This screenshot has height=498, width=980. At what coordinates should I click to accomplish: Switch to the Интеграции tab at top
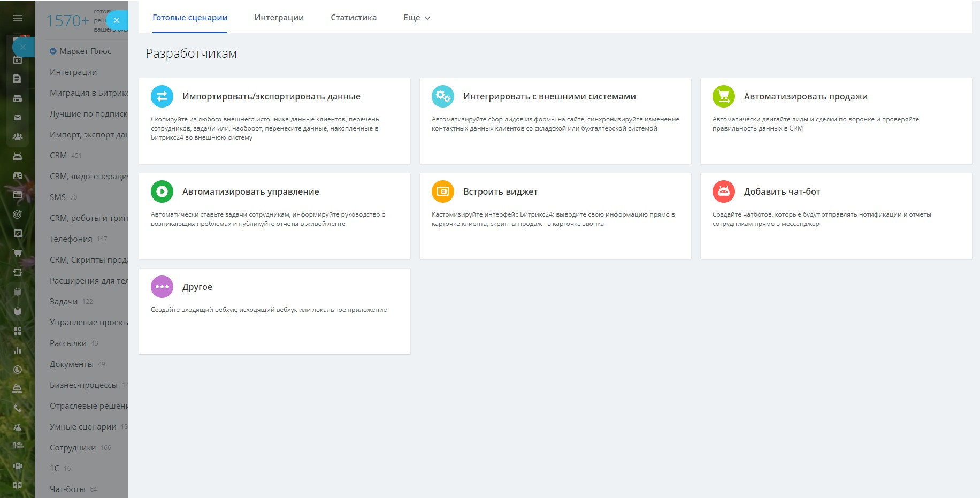(x=279, y=18)
